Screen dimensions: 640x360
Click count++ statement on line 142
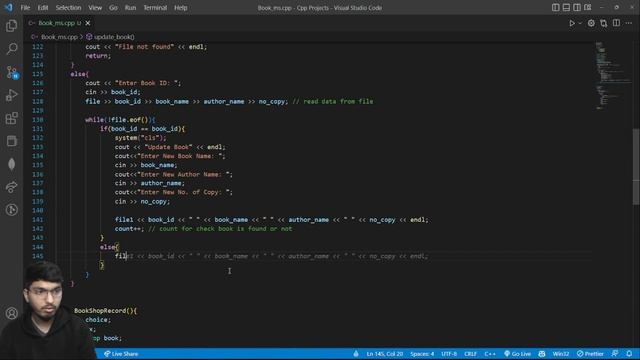click(129, 229)
